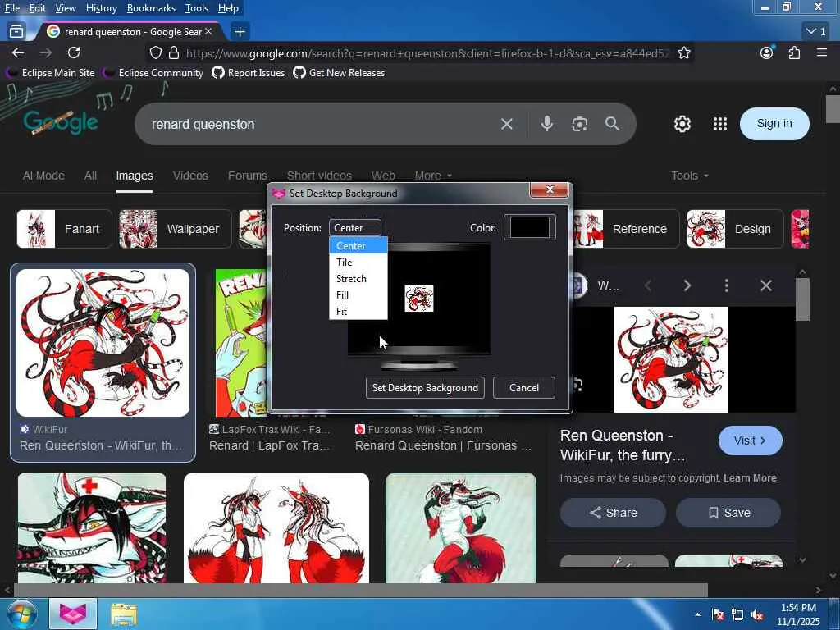
Task: Open the list-all-tabs dropdown arrow
Action: pyautogui.click(x=816, y=32)
